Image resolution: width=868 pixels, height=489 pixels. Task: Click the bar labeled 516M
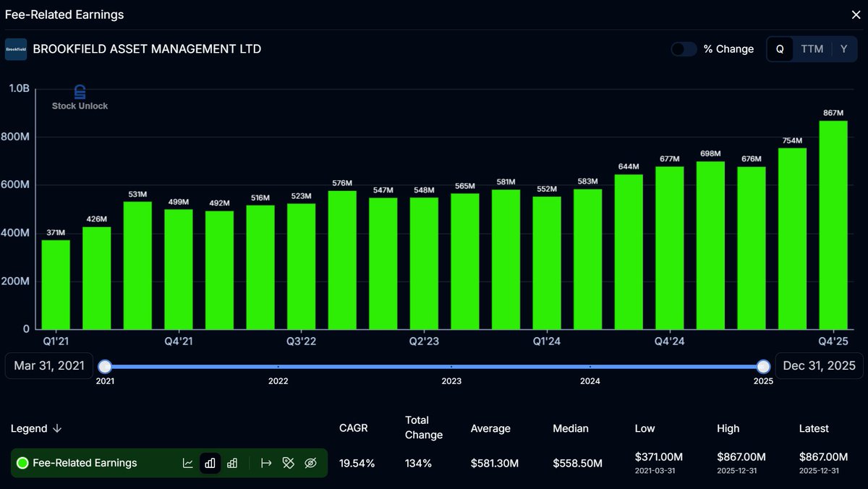tap(260, 268)
